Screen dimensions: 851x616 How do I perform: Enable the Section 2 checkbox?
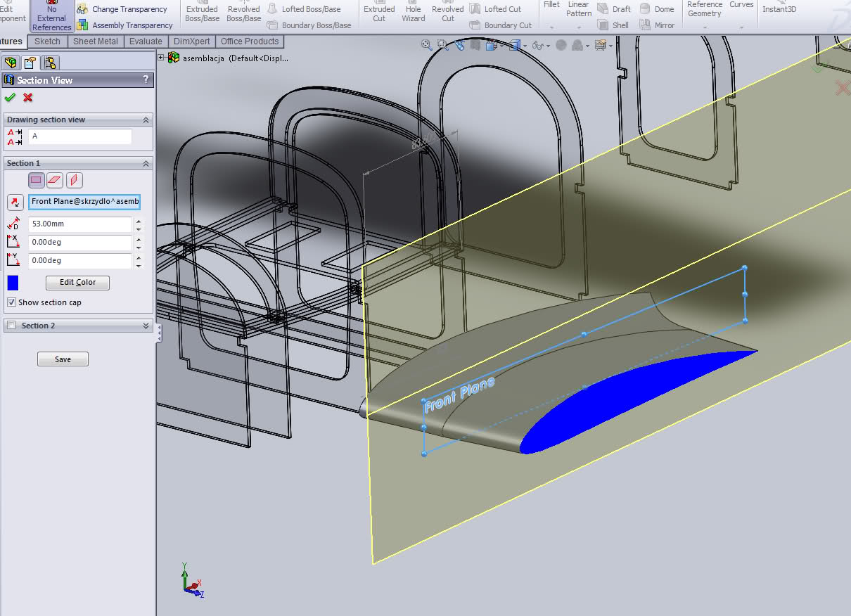pyautogui.click(x=11, y=326)
